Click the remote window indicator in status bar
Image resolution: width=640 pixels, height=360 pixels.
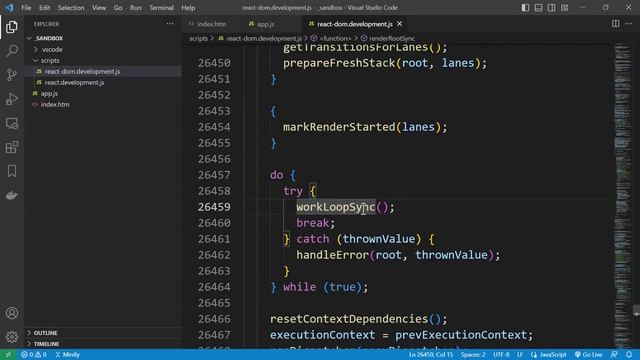click(8, 355)
